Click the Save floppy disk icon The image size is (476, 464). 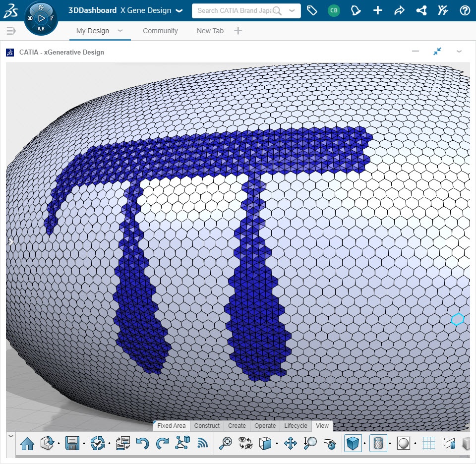[x=72, y=444]
